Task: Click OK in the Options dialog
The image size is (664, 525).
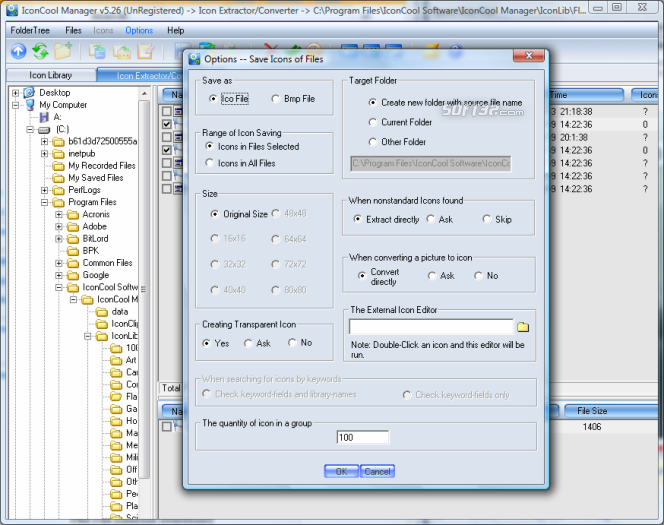Action: [341, 471]
